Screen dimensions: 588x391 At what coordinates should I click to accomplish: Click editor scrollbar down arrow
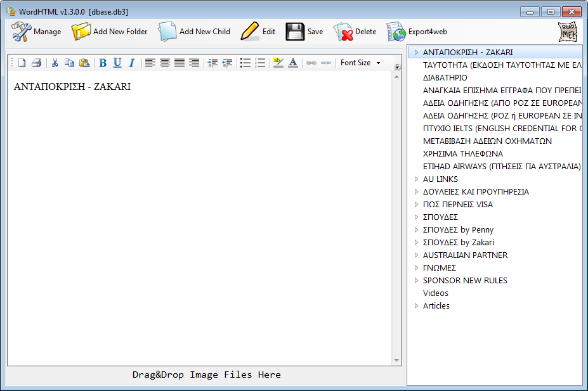pos(396,361)
